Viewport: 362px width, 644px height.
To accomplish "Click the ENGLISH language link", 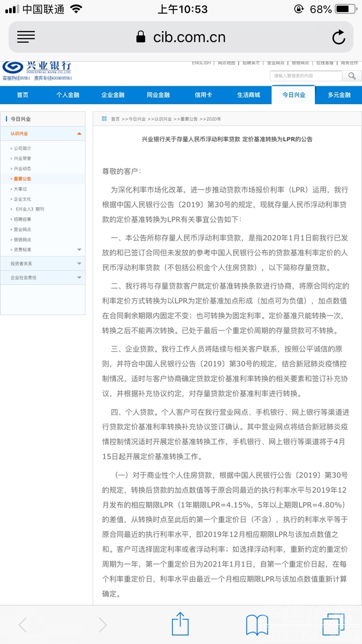I will pos(201,63).
